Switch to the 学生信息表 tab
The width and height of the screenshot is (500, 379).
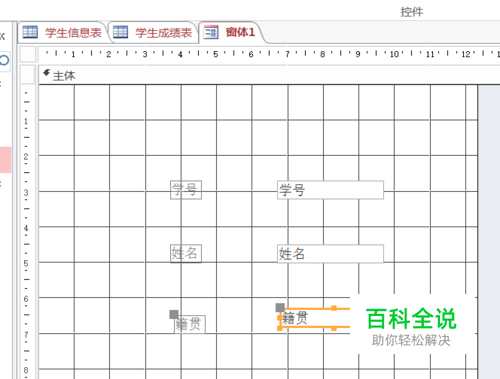[63, 32]
